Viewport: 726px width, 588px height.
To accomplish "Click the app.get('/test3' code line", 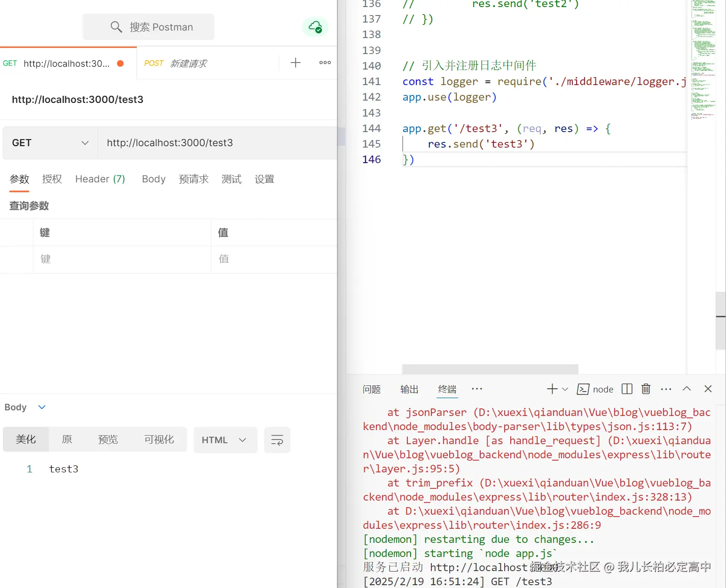I will coord(507,129).
